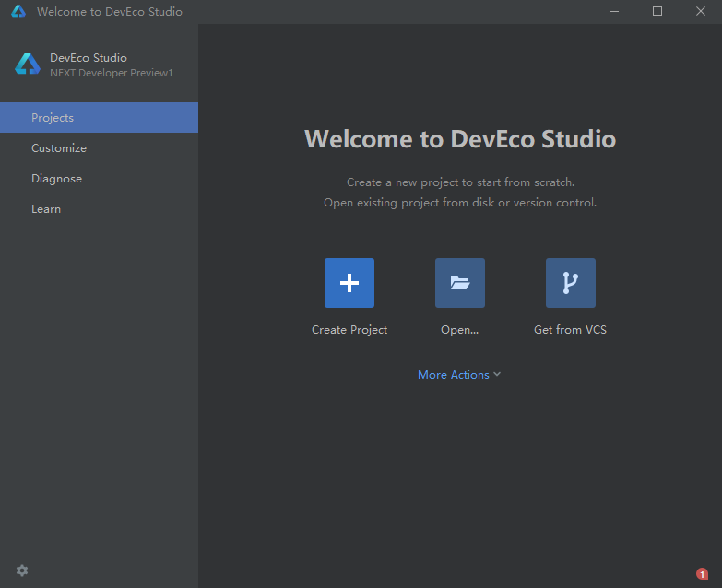The height and width of the screenshot is (588, 722).
Task: Click the DevEco logo in title bar
Action: point(18,12)
